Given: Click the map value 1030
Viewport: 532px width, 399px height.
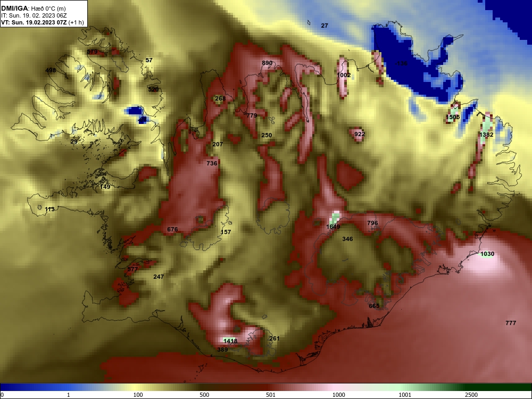Looking at the screenshot, I should pos(487,254).
